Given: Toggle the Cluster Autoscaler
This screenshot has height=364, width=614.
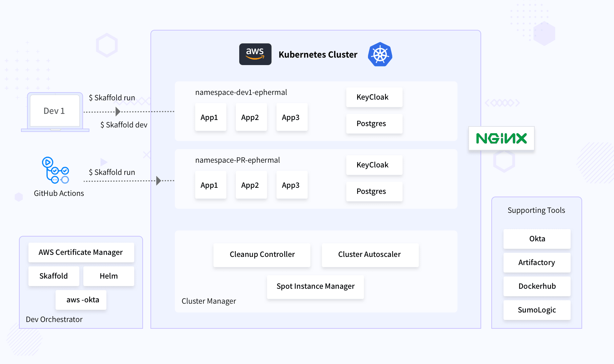Looking at the screenshot, I should tap(369, 255).
